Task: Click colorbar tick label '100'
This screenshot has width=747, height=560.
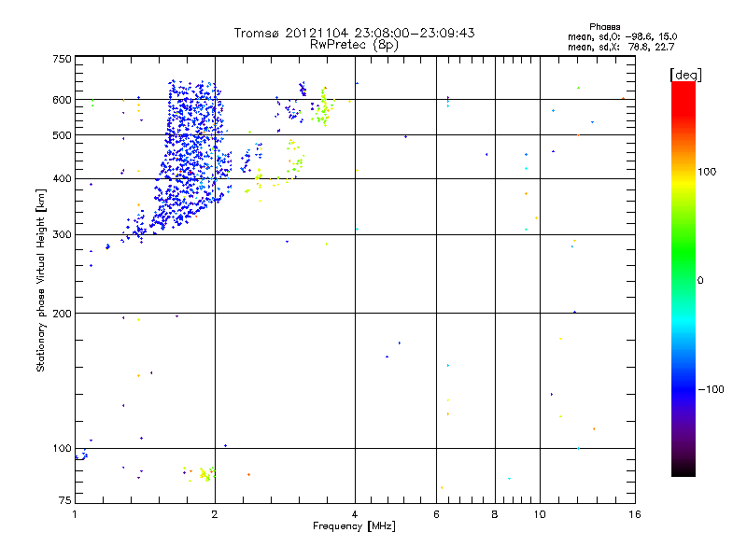Action: (707, 172)
